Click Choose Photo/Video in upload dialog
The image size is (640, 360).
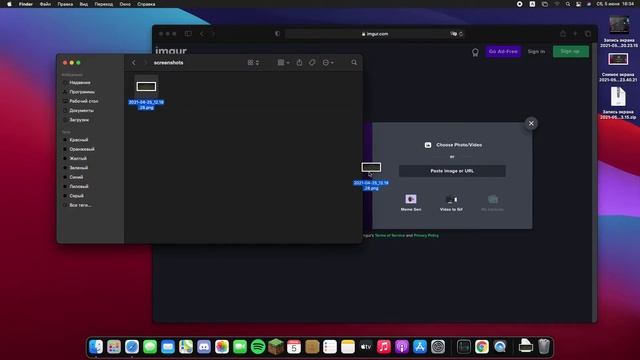click(453, 145)
